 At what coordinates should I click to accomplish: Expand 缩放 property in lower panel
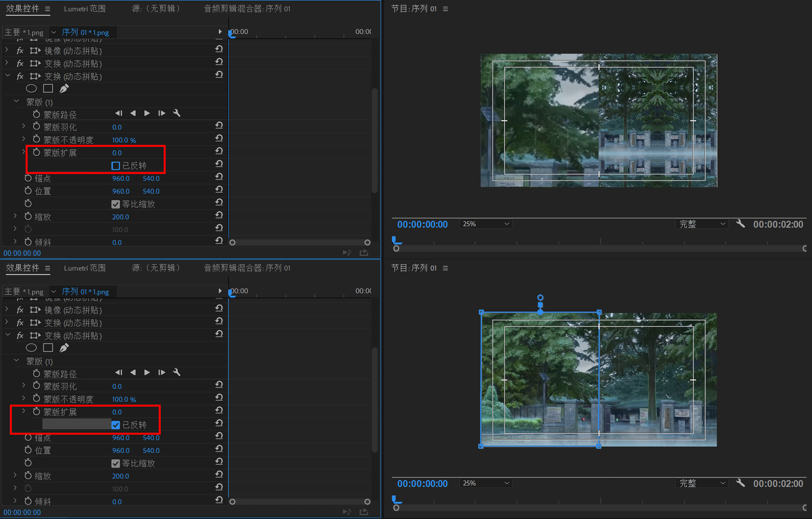point(15,475)
